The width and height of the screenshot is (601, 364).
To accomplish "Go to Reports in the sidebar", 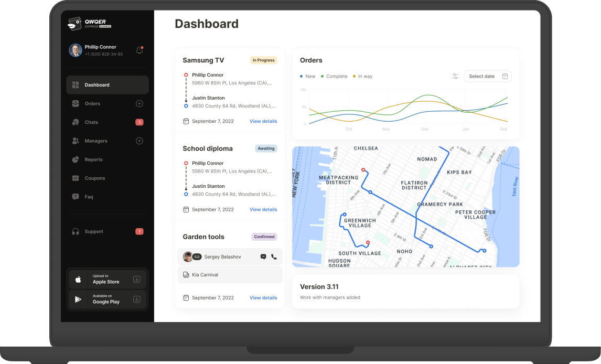I will tap(93, 159).
